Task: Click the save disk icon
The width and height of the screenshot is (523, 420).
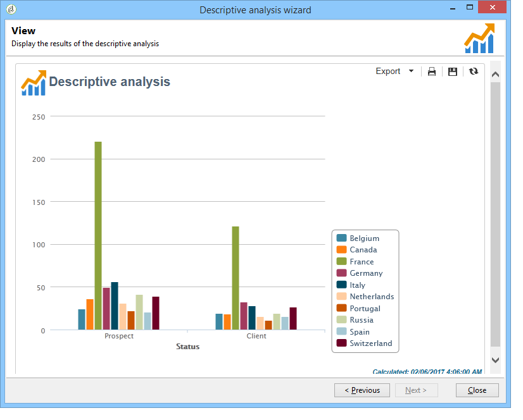Action: [x=452, y=71]
